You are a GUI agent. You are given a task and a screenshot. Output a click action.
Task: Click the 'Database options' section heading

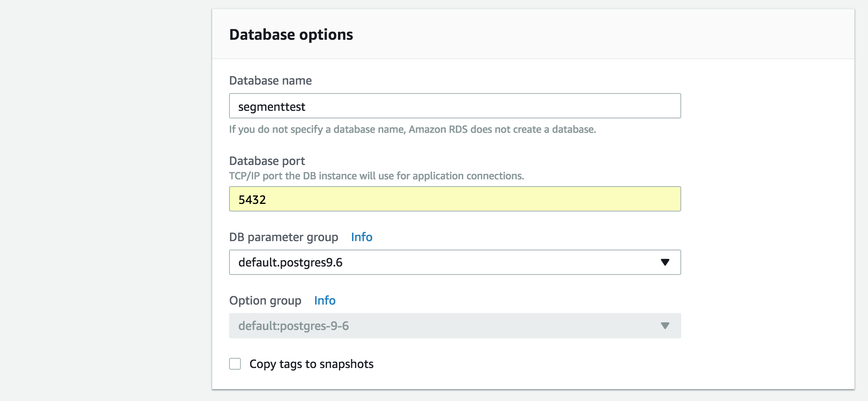pos(291,35)
